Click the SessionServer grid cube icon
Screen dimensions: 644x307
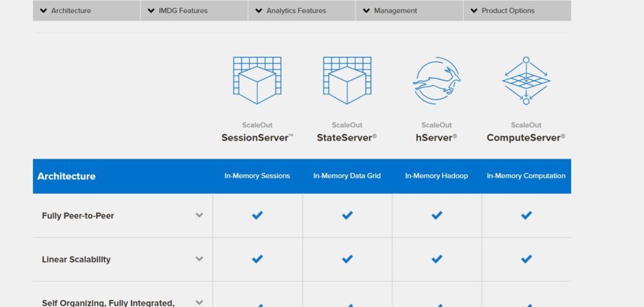click(257, 81)
